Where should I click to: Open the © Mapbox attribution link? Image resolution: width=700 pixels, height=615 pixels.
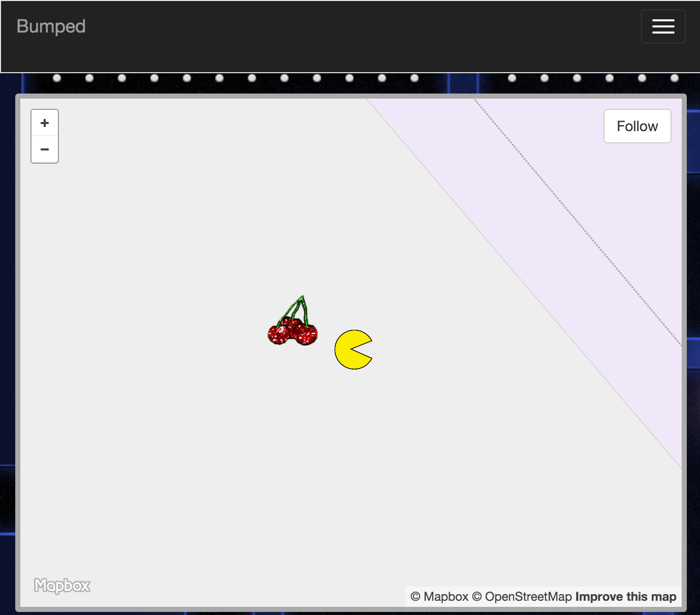pos(439,597)
